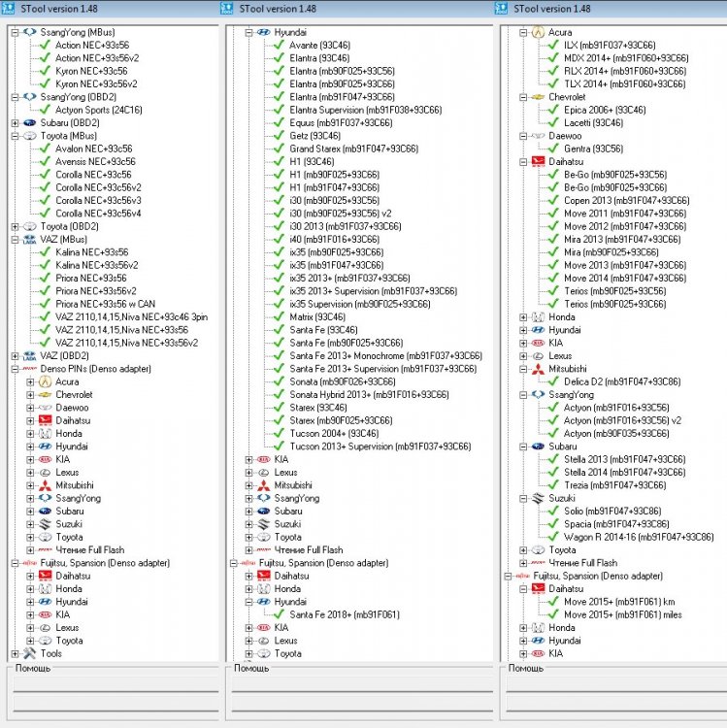Expand the Lexus node in right window

(x=523, y=356)
